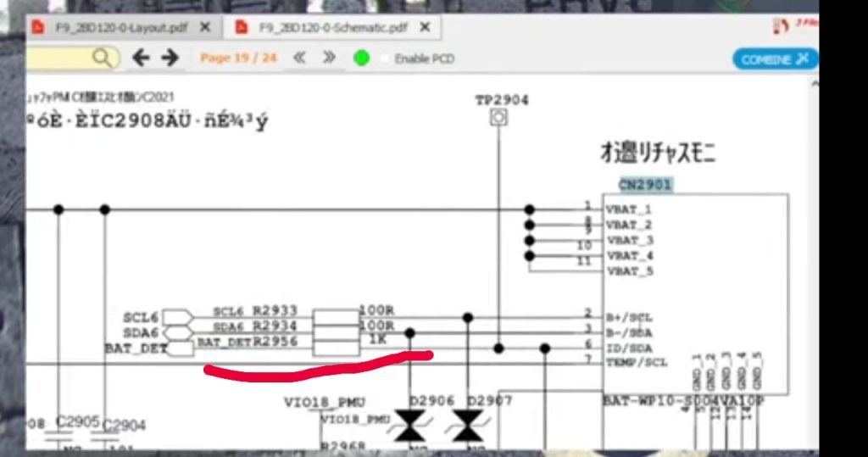Close the Layout.pdf tab

[206, 27]
